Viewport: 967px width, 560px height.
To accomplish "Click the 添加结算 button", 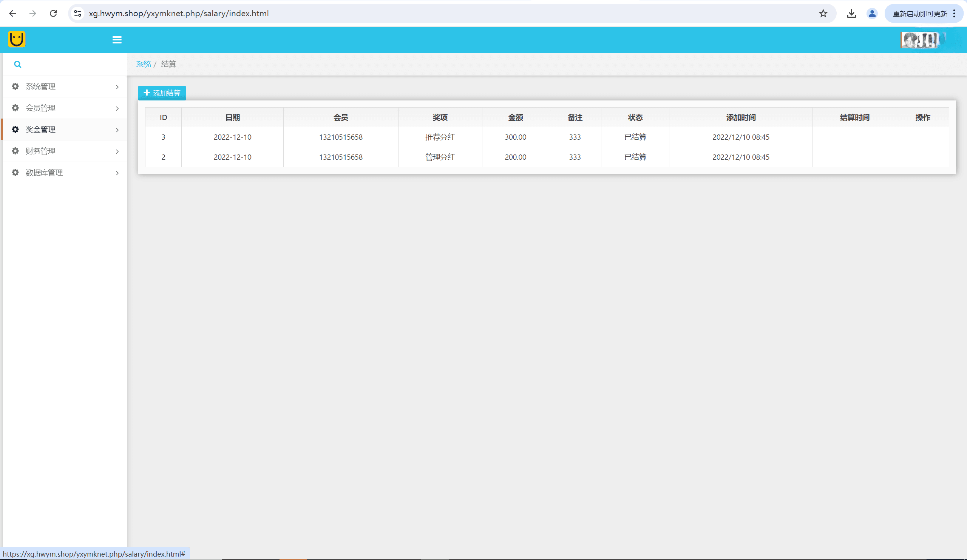I will [162, 93].
